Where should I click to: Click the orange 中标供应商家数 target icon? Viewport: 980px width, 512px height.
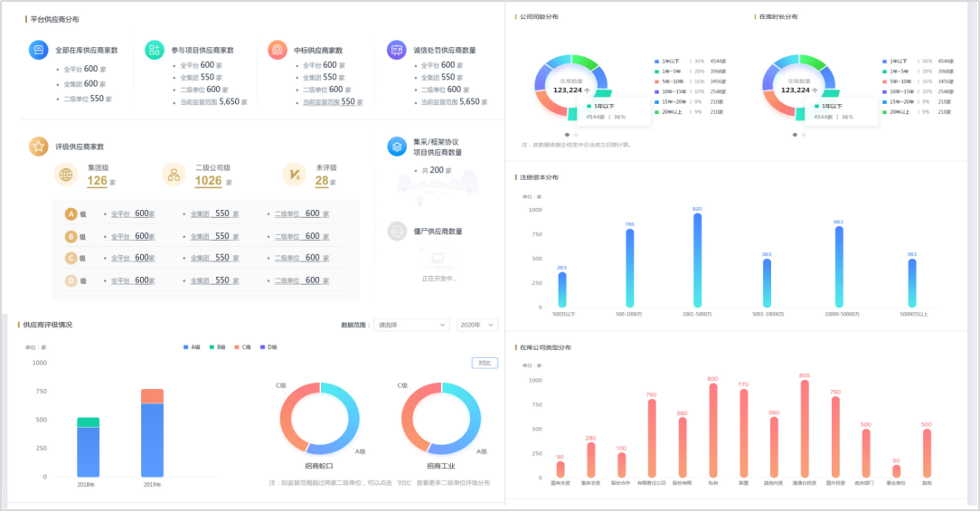pos(278,50)
